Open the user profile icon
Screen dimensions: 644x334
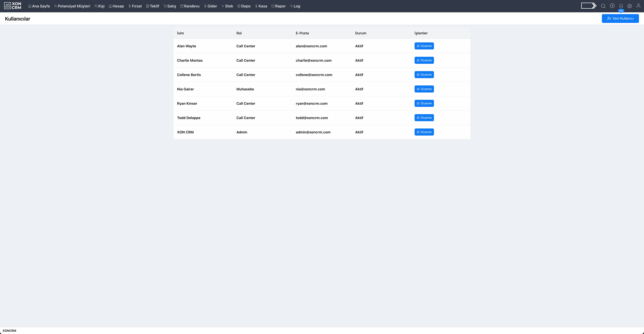[638, 6]
